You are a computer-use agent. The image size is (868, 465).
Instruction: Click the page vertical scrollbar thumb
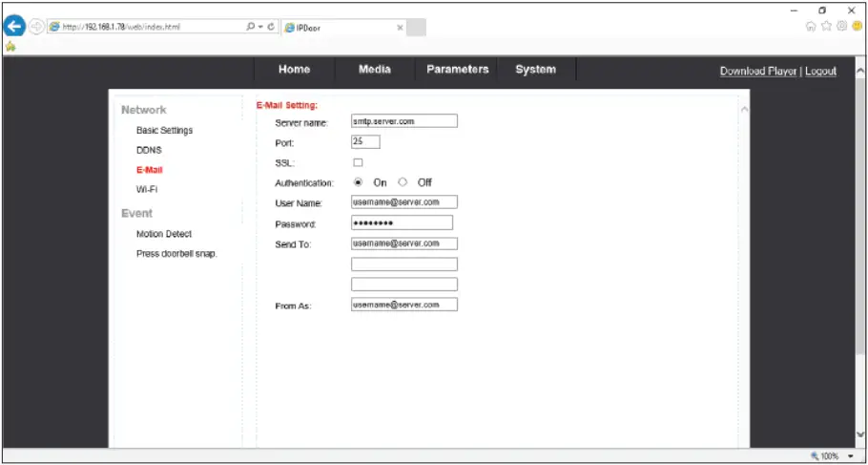[859, 216]
